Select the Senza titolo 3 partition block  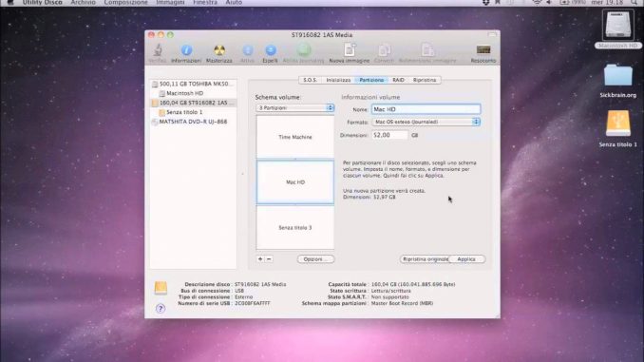[x=295, y=227]
